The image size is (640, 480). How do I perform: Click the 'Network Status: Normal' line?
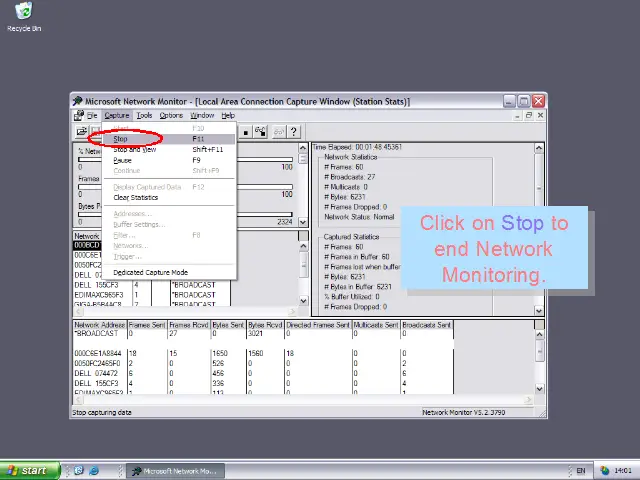click(x=359, y=217)
